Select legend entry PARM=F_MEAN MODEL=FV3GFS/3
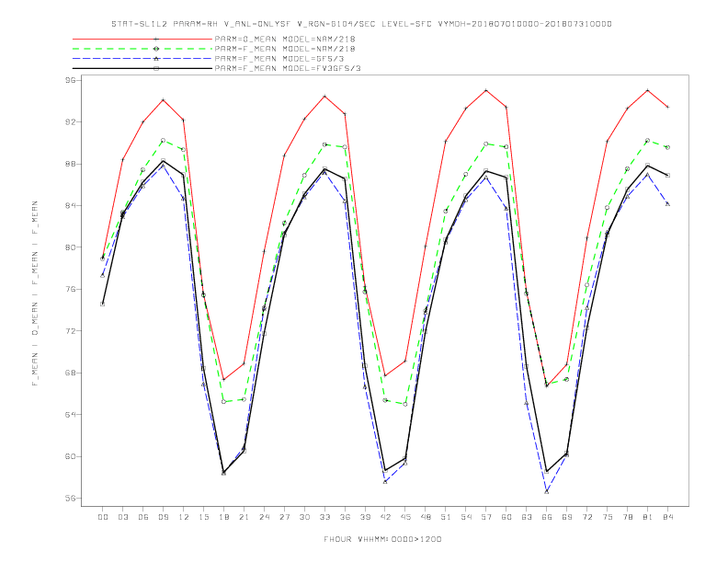This screenshot has width=728, height=563. pyautogui.click(x=288, y=68)
